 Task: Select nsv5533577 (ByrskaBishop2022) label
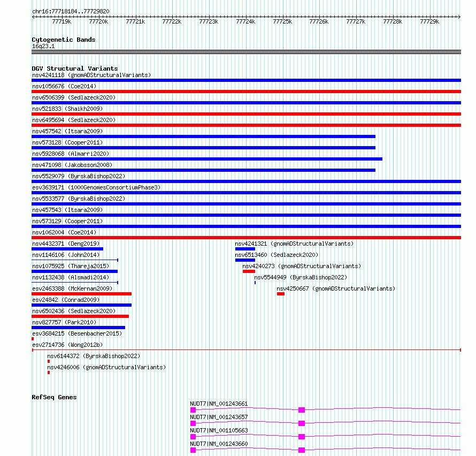[x=79, y=199]
